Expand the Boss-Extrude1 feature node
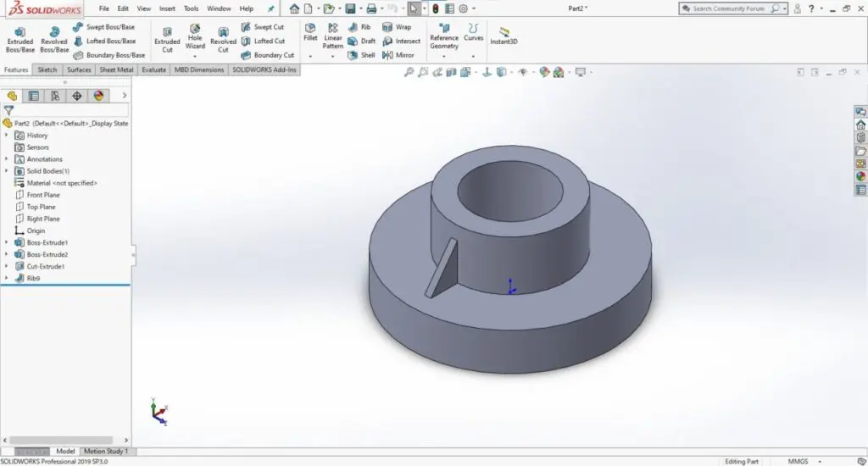 pyautogui.click(x=7, y=242)
